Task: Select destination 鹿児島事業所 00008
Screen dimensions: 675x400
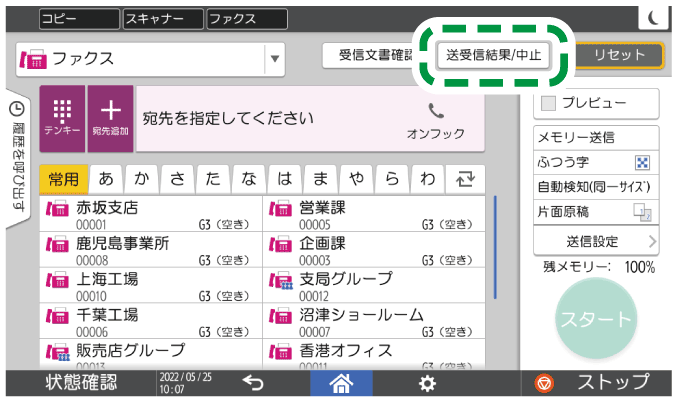Action: [151, 250]
